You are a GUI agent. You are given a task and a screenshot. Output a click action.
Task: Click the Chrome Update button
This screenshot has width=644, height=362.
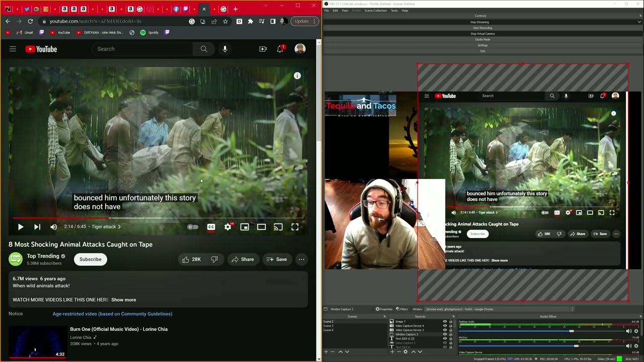pos(305,21)
